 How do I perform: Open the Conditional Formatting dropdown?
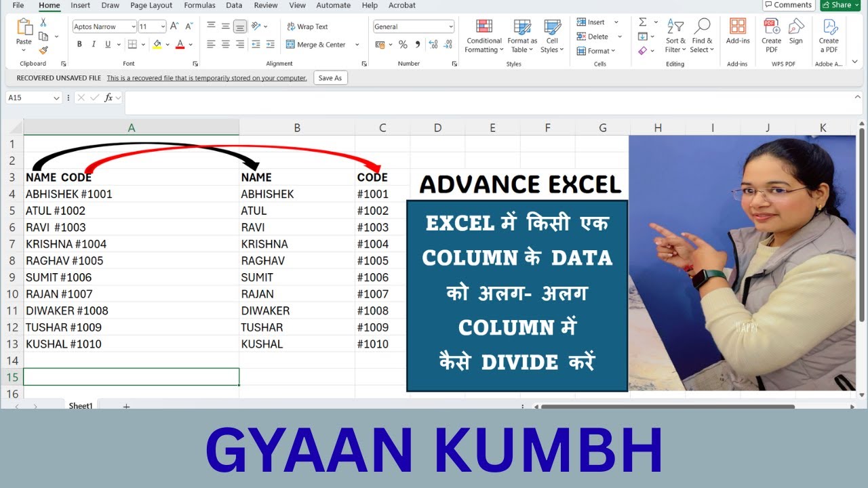coord(484,36)
